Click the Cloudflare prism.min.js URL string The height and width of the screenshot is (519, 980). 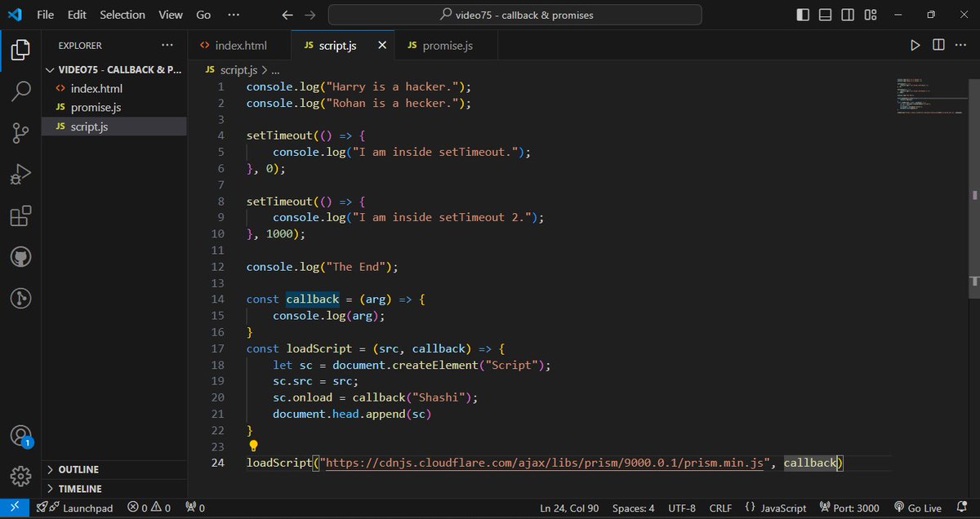[545, 463]
